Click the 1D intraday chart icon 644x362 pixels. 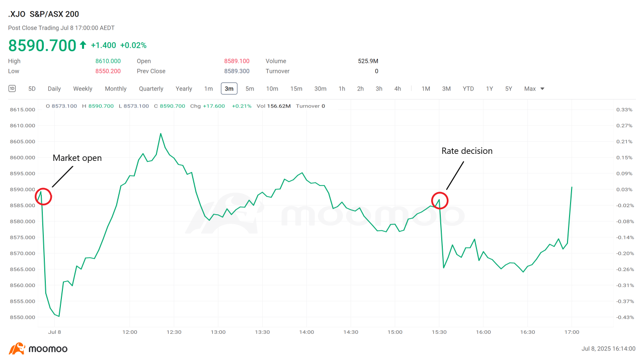click(12, 88)
